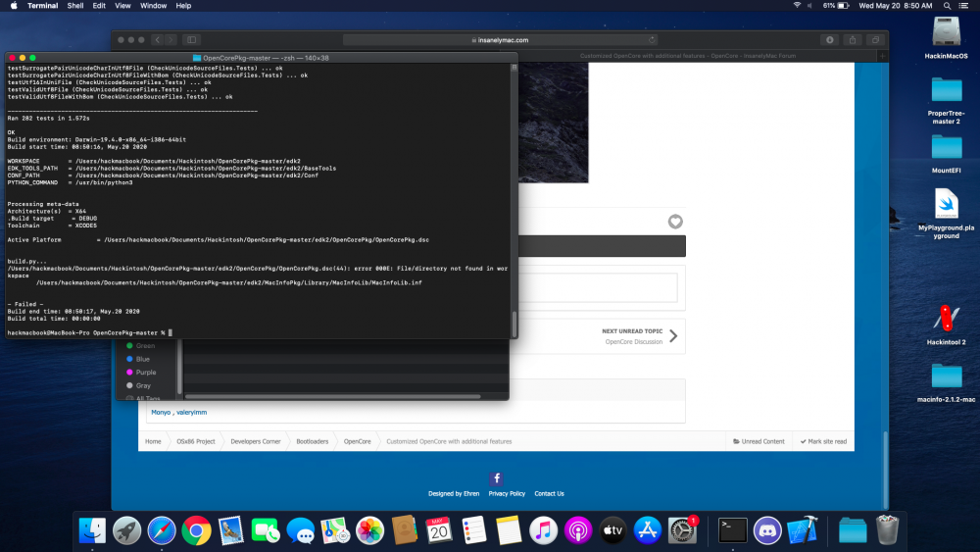Image resolution: width=980 pixels, height=552 pixels.
Task: Open Spotlight search in menu bar
Action: [947, 6]
